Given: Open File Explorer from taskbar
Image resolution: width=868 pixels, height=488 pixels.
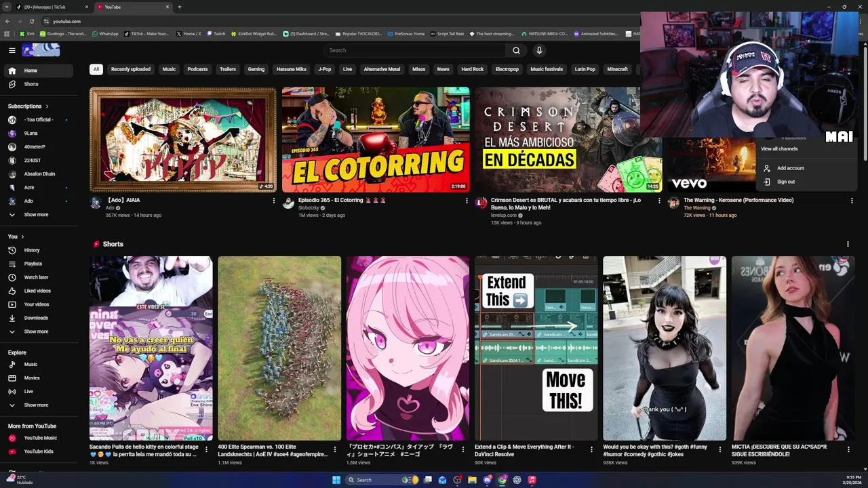Looking at the screenshot, I should tap(472, 480).
